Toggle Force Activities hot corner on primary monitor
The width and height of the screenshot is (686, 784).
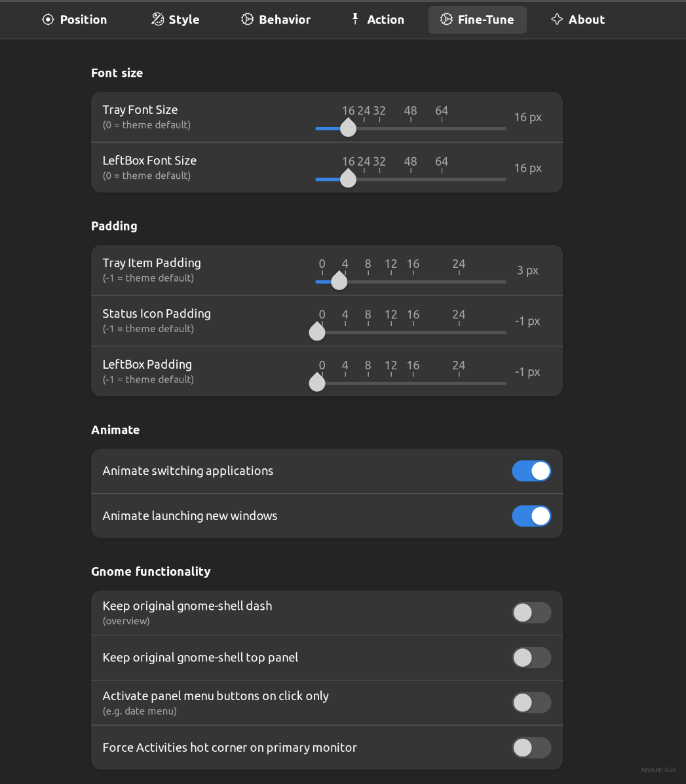pyautogui.click(x=531, y=747)
